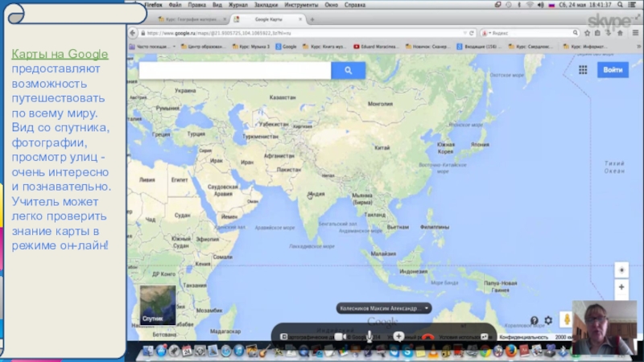Zoom in with the map plus button
Screen dimensions: 644x362
[x=621, y=287]
